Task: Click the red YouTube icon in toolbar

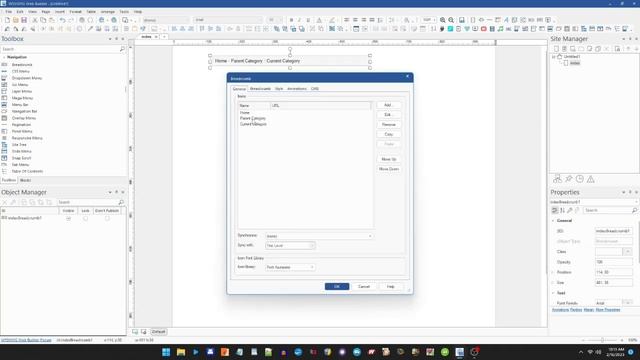Action: pos(483,29)
